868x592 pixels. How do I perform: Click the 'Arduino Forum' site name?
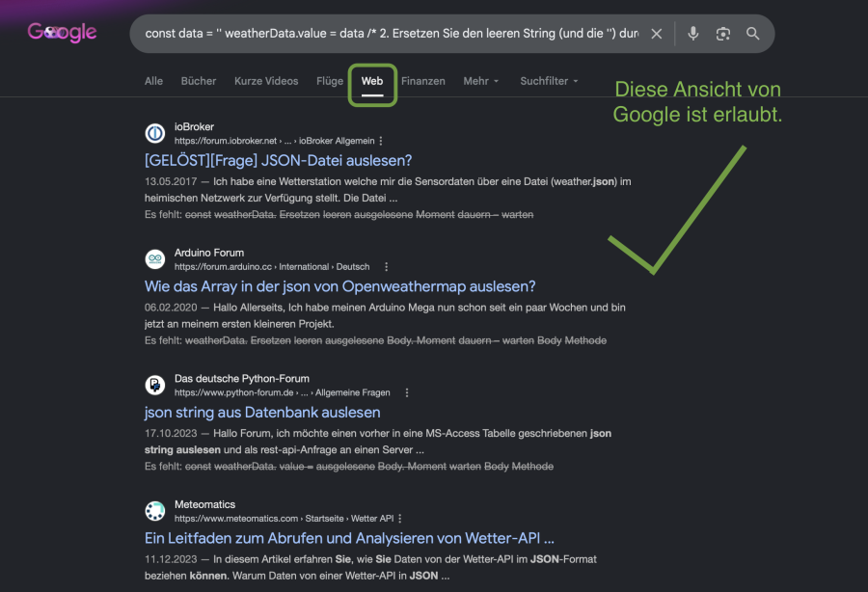209,253
